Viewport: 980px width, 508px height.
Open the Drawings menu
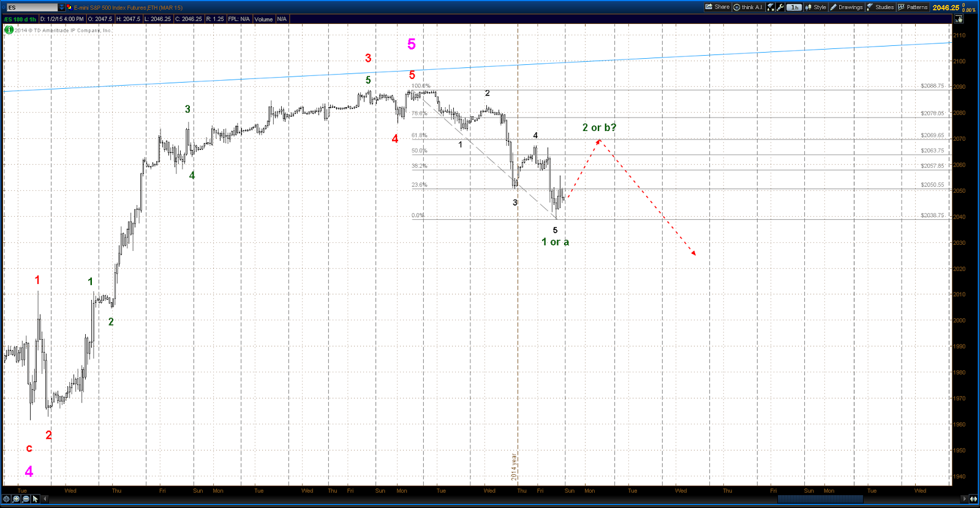coord(846,7)
